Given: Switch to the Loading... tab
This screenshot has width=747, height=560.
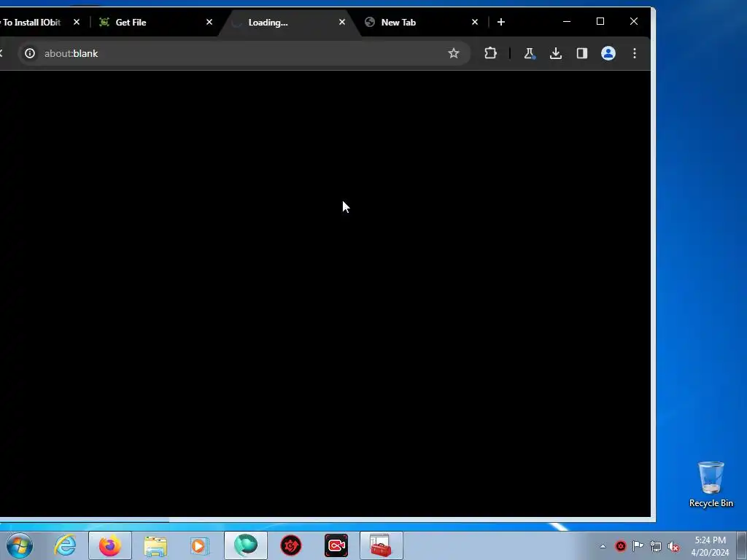Looking at the screenshot, I should pos(288,23).
